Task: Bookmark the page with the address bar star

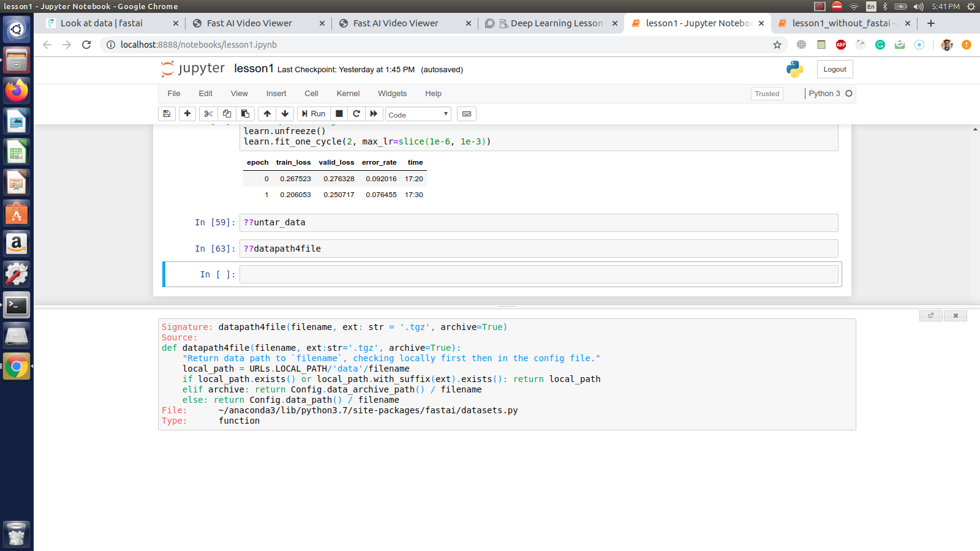Action: [x=777, y=45]
